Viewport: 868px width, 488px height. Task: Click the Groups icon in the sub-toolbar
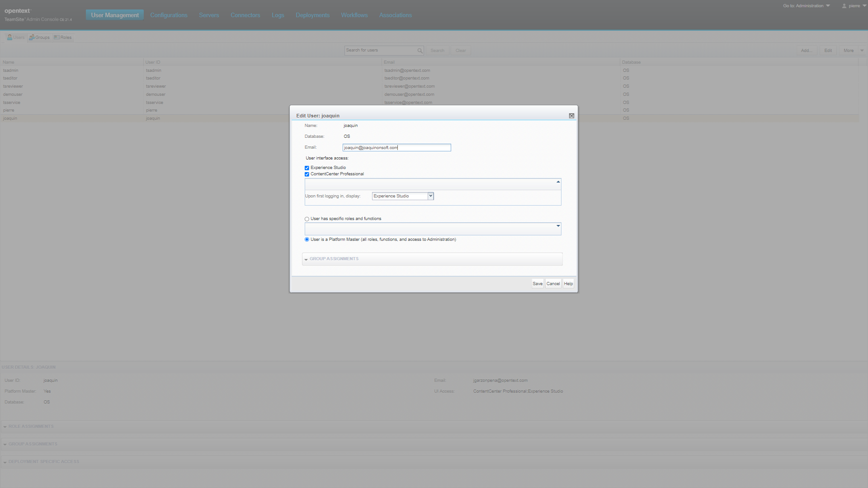32,38
